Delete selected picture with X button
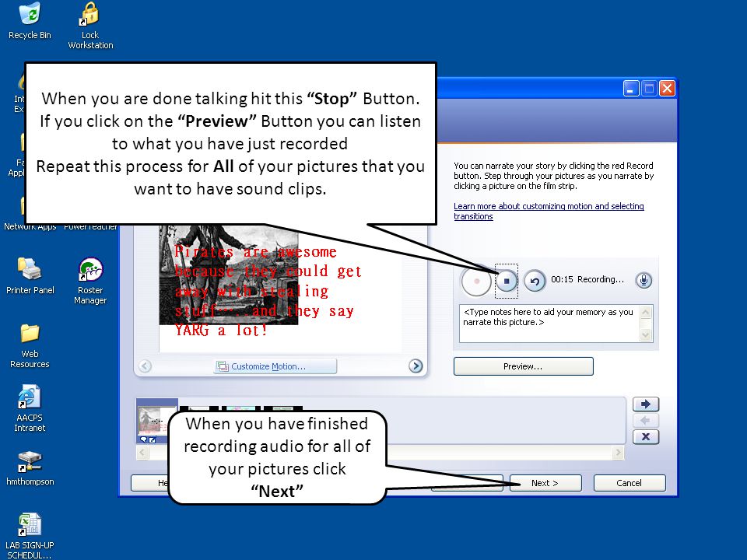The height and width of the screenshot is (560, 747). (x=646, y=436)
